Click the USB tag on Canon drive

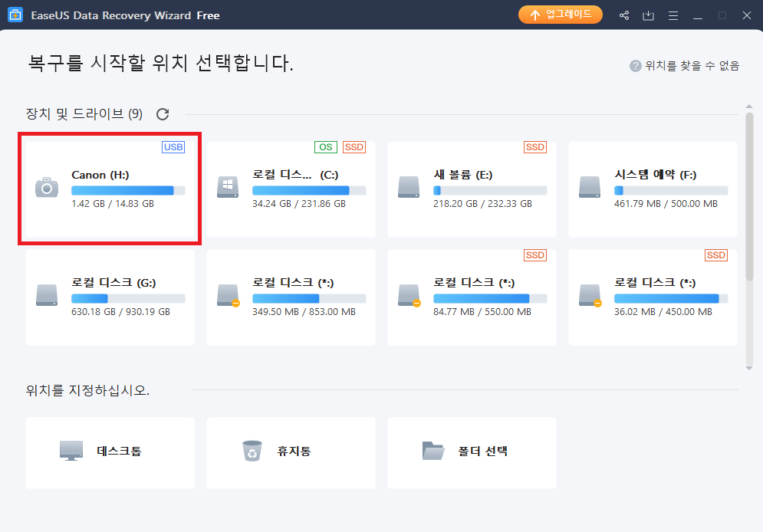(173, 147)
